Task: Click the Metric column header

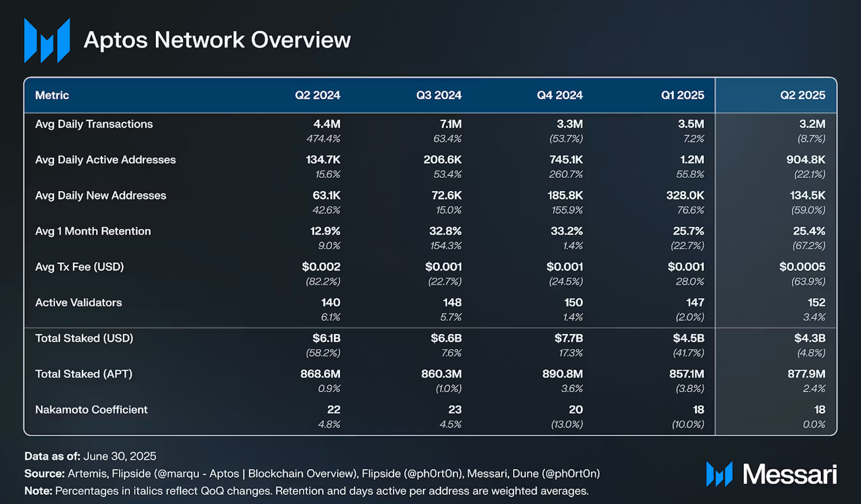Action: (52, 95)
